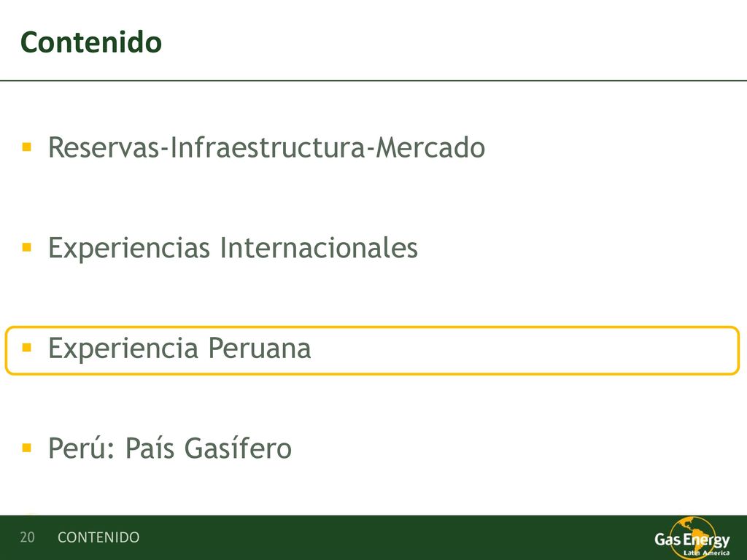Select the Reservas-Infraestructura-Mercado item
This screenshot has width=747, height=560.
pyautogui.click(x=266, y=147)
